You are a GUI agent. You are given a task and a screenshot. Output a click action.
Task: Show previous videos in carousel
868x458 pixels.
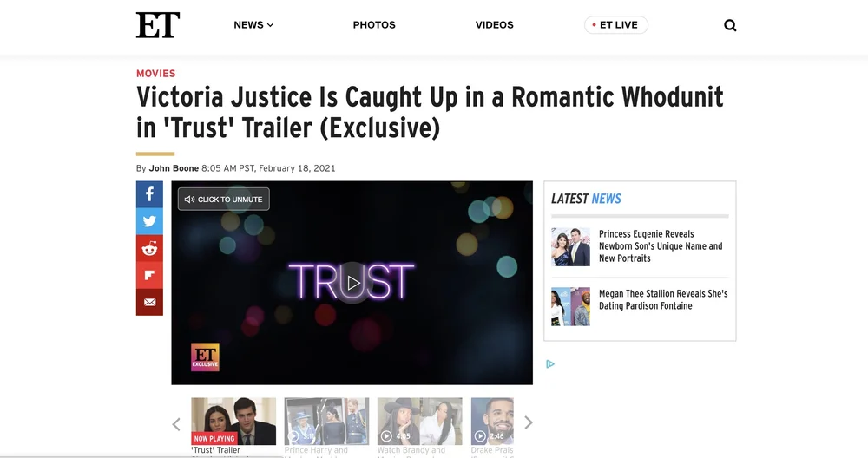[176, 424]
